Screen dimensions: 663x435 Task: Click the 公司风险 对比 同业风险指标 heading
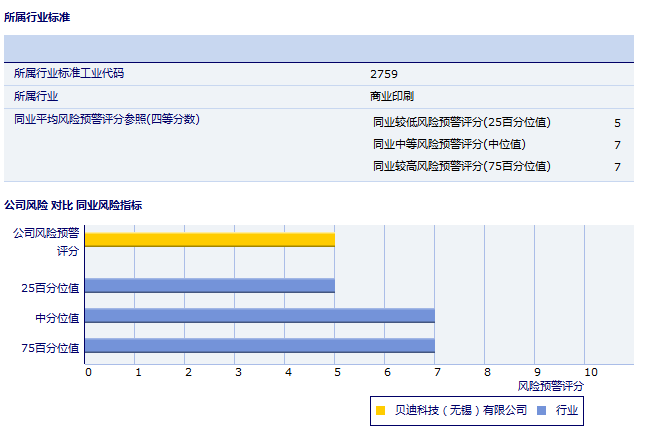coord(73,205)
